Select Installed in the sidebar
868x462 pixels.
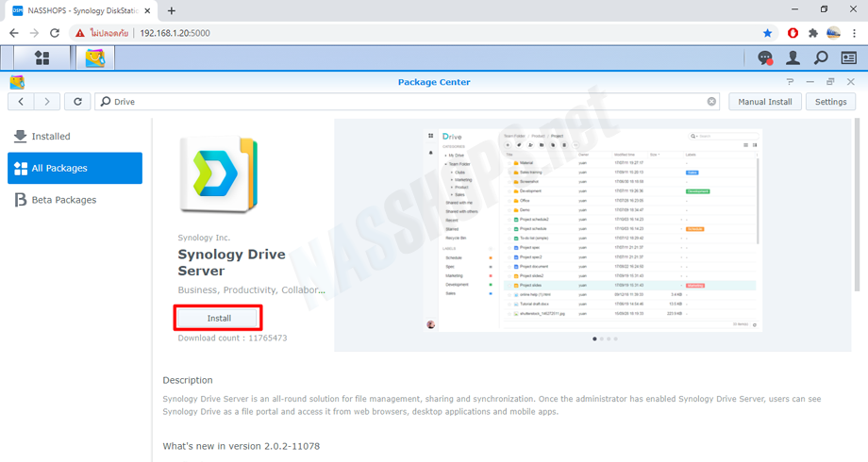(x=75, y=136)
